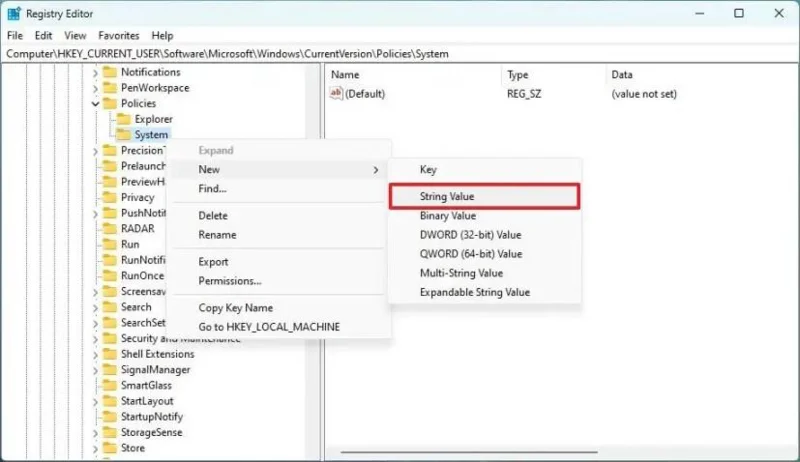This screenshot has width=800, height=462.
Task: Click the StartLayout folder icon
Action: tap(110, 401)
